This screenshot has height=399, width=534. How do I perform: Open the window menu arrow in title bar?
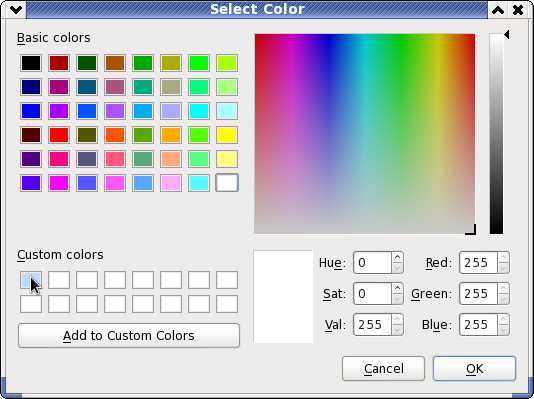click(x=16, y=10)
